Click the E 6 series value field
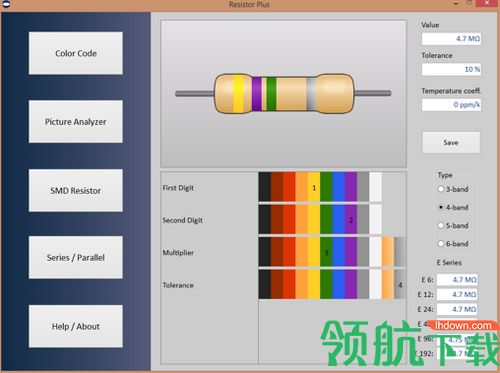The height and width of the screenshot is (373, 500). 457,280
